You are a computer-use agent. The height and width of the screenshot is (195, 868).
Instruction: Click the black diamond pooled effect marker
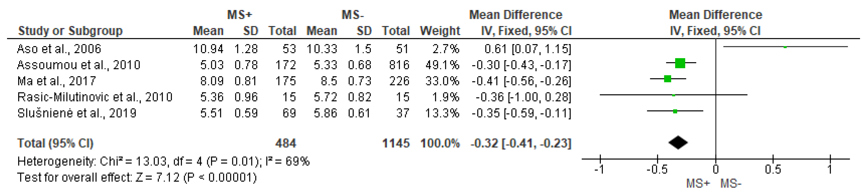tap(678, 143)
